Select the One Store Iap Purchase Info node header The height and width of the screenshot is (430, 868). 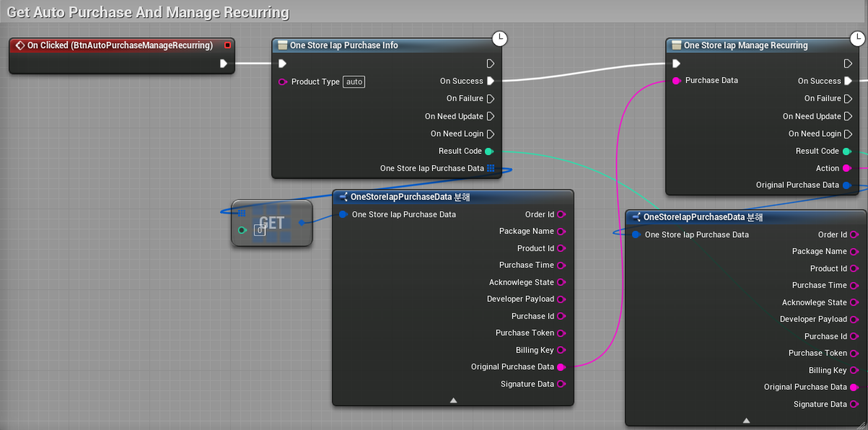[x=343, y=45]
